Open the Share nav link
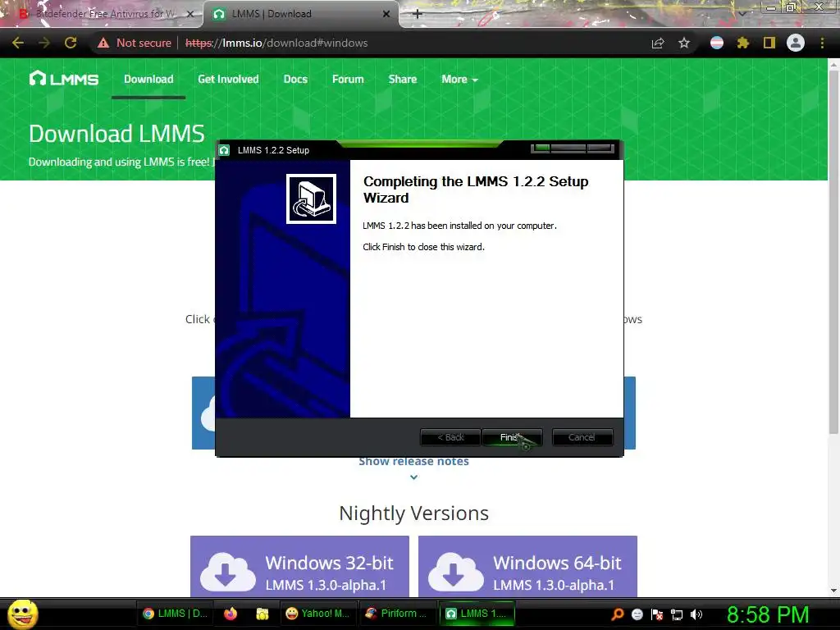Viewport: 840px width, 630px height. (x=402, y=79)
